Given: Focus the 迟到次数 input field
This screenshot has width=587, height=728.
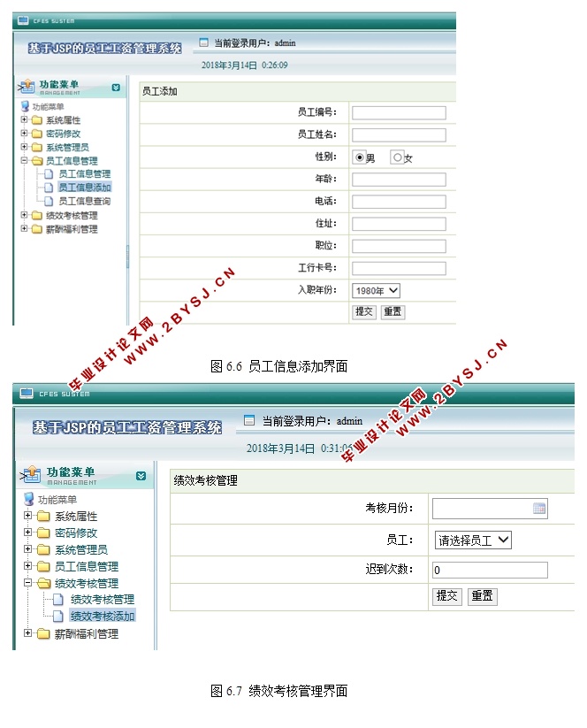Looking at the screenshot, I should point(490,571).
